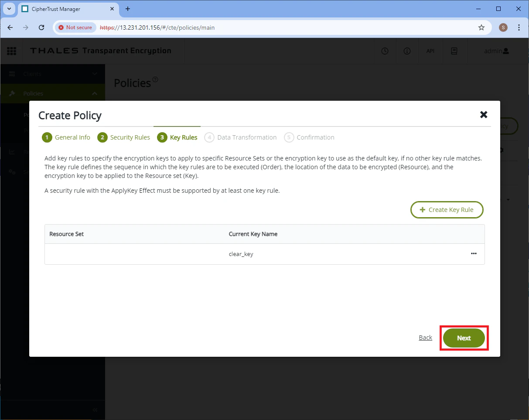
Task: Bookmark this page with star icon
Action: coord(481,27)
